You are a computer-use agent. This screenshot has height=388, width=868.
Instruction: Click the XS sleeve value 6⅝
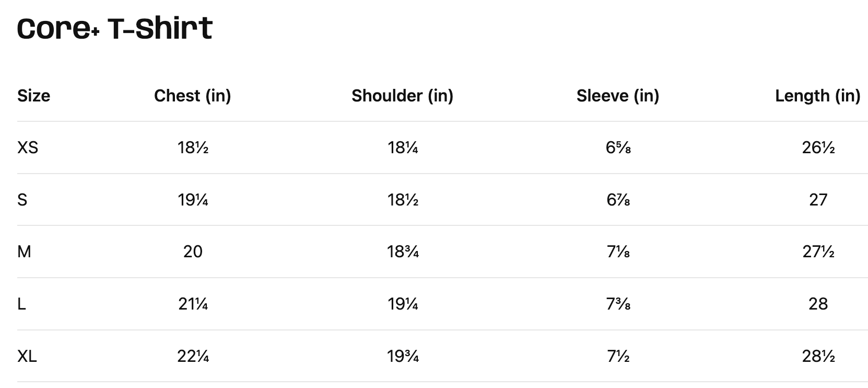pos(618,148)
